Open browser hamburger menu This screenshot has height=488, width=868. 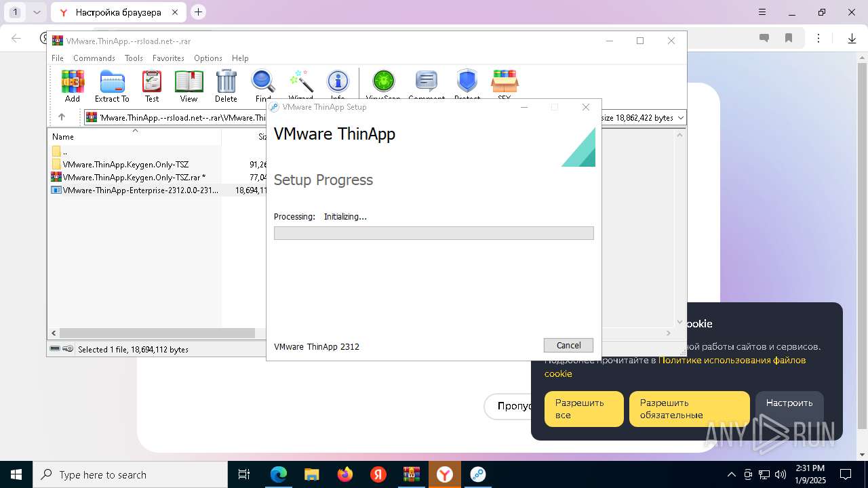point(762,12)
